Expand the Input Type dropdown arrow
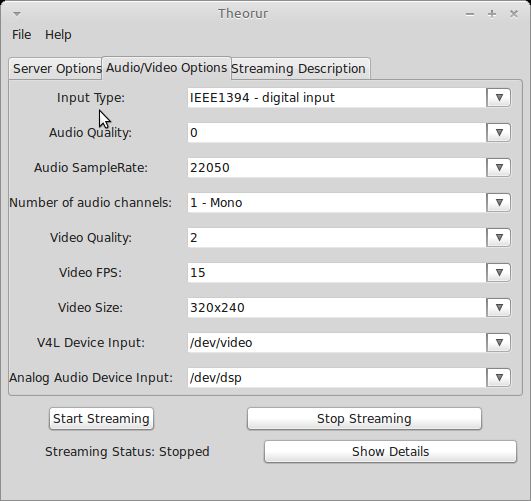The height and width of the screenshot is (501, 531). [498, 98]
